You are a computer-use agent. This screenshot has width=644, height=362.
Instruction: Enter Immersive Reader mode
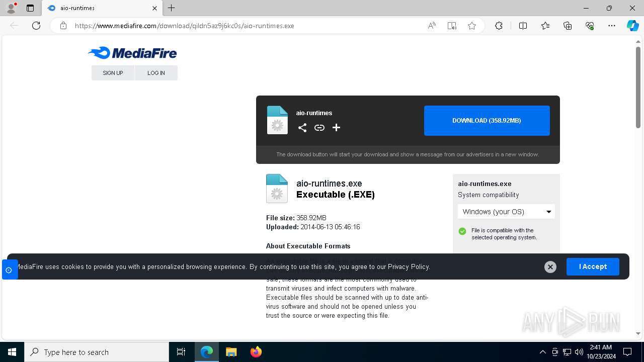(x=452, y=26)
